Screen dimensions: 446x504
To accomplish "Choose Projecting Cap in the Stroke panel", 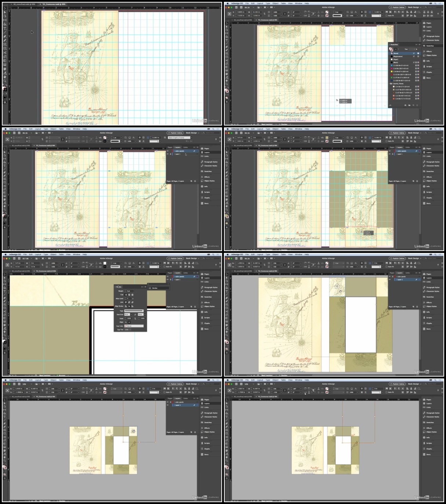I will click(x=133, y=295).
